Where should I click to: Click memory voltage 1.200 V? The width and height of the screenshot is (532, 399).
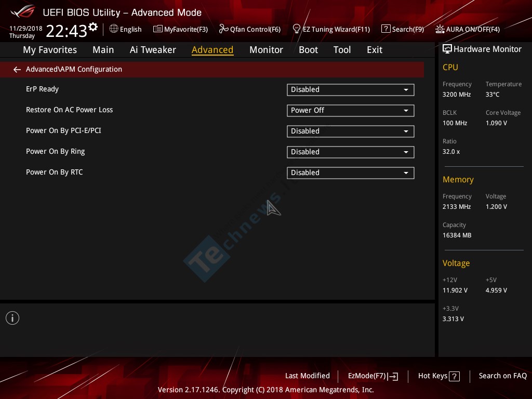(x=496, y=207)
